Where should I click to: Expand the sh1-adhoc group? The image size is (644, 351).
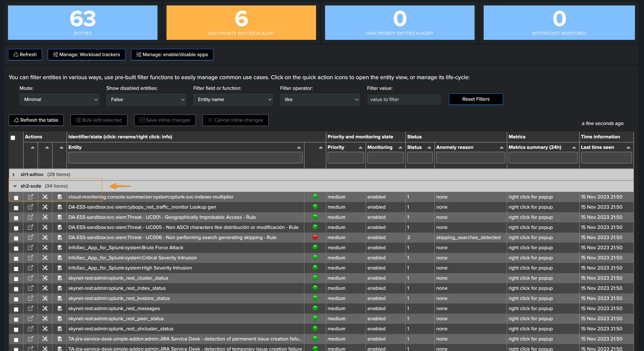(14, 175)
